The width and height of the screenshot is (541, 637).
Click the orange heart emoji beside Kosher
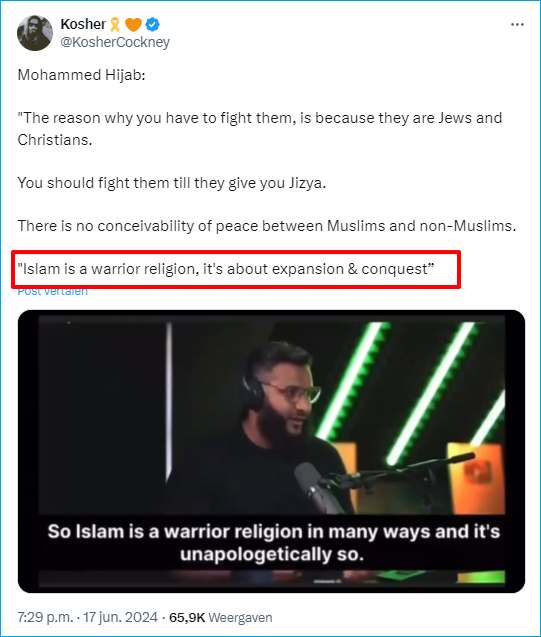coord(133,25)
